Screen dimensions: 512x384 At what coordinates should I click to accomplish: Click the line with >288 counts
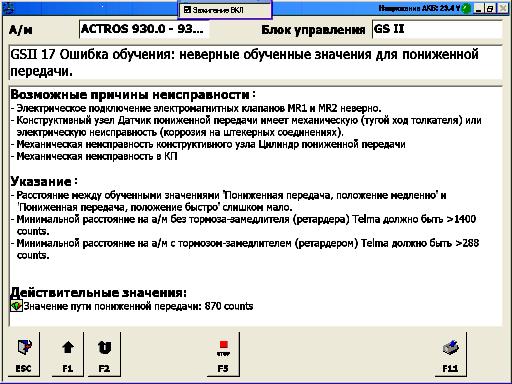pos(245,249)
